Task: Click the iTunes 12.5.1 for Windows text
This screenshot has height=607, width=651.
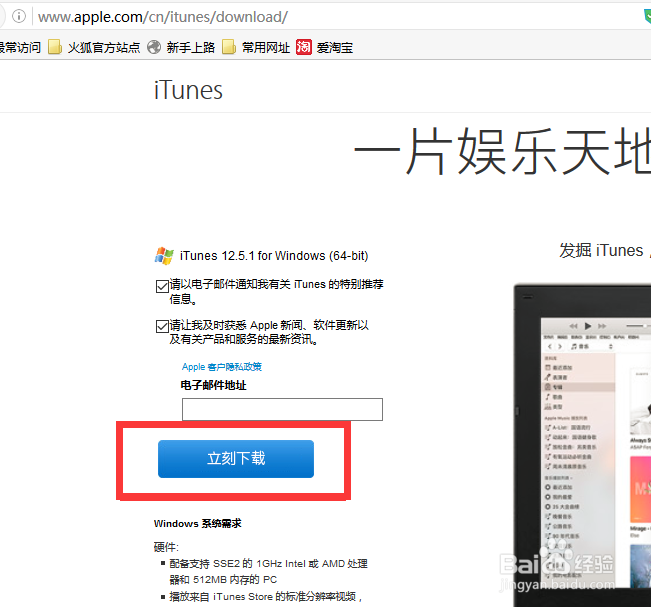Action: (274, 256)
